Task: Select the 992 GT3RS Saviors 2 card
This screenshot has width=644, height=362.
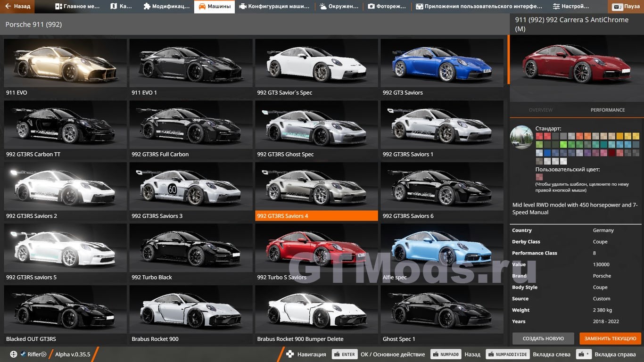Action: pos(65,191)
